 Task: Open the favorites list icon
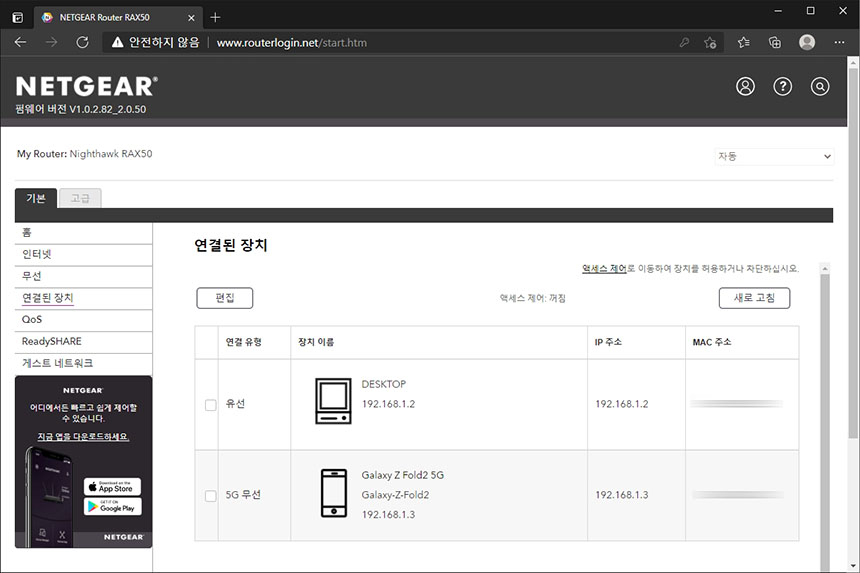tap(744, 42)
